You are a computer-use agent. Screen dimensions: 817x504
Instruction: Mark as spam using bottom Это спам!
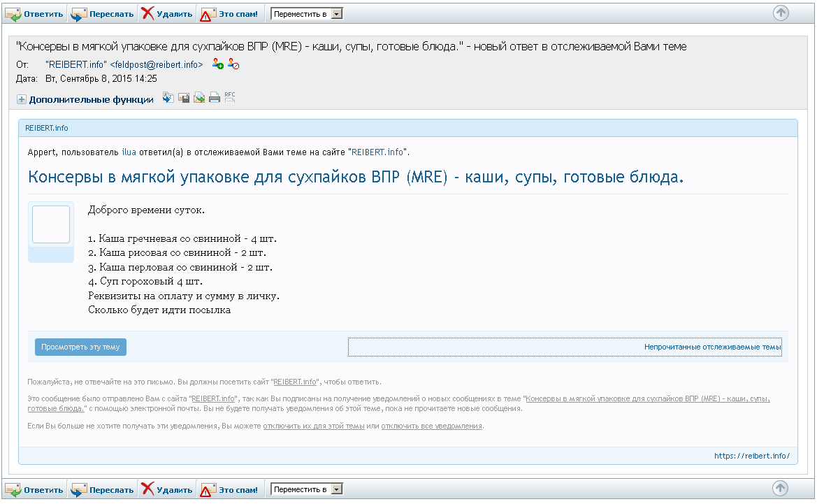coord(229,490)
